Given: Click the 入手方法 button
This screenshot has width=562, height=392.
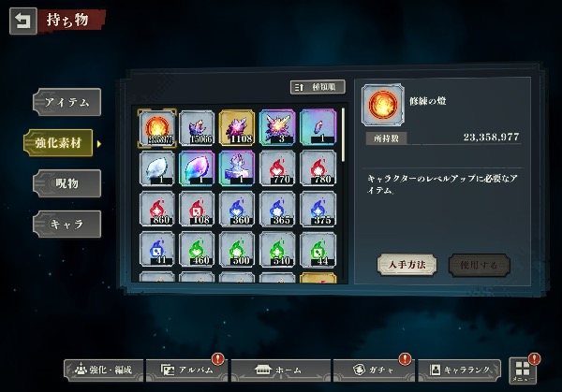Looking at the screenshot, I should click(x=407, y=265).
